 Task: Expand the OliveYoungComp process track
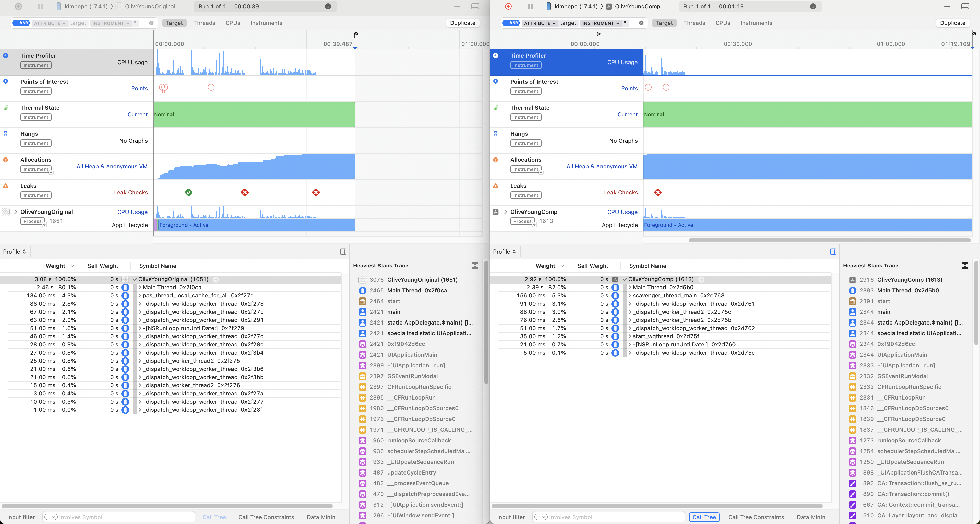pos(505,212)
